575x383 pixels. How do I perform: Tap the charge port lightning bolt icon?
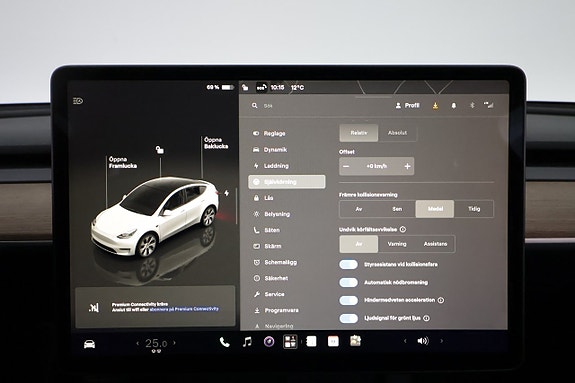point(227,193)
